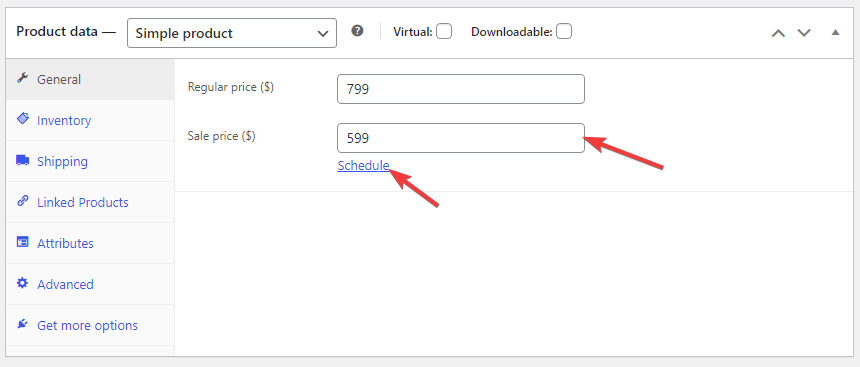
Task: Enable the Virtual checkbox
Action: 444,32
